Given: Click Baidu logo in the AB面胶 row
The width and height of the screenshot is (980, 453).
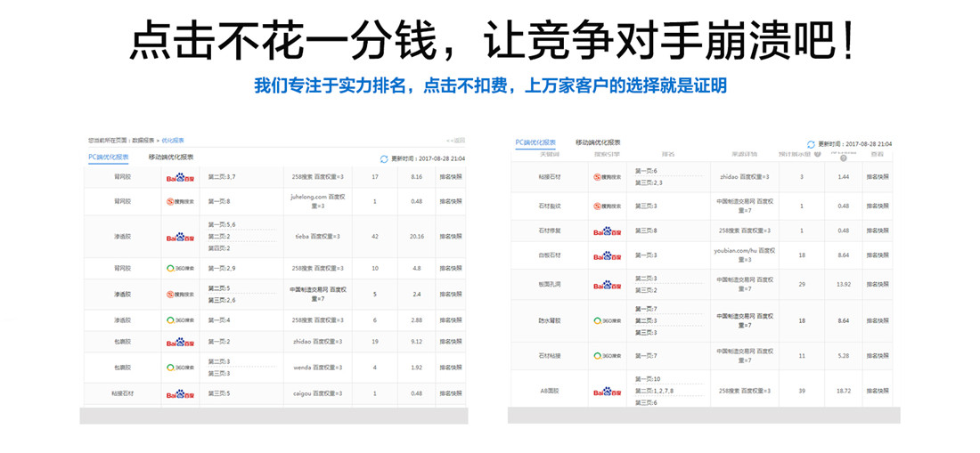Looking at the screenshot, I should 608,391.
